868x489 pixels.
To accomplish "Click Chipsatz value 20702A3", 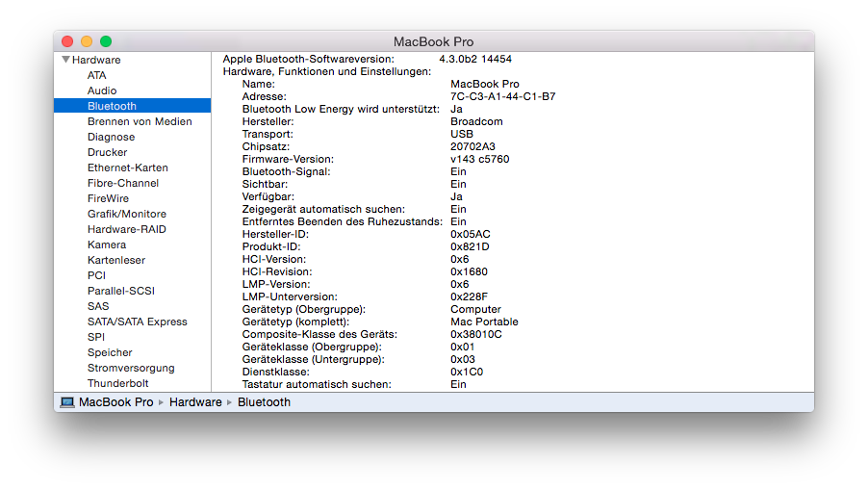I will tap(472, 146).
